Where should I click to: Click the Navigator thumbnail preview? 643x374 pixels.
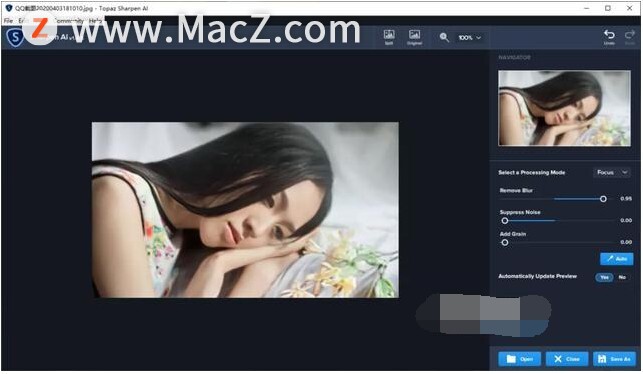(564, 108)
